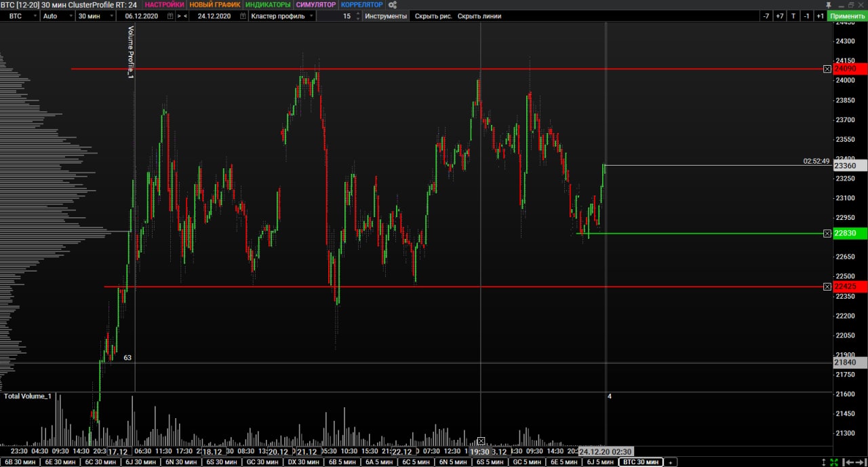Remove the 24090 red level line
The height and width of the screenshot is (467, 868).
(x=827, y=69)
